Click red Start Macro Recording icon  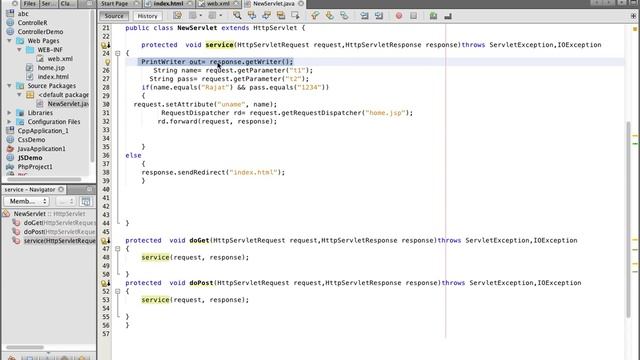coord(399,16)
